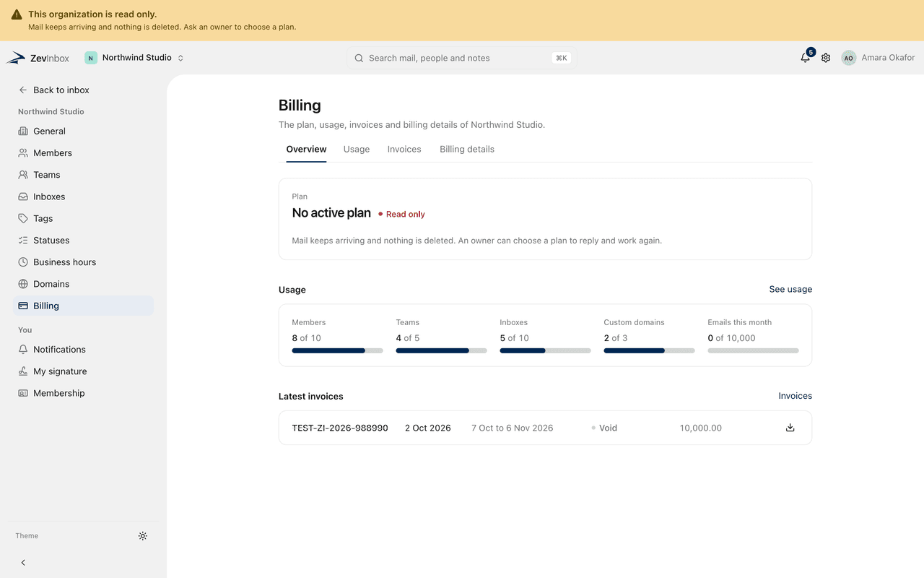This screenshot has width=924, height=578.
Task: Click the Members usage progress bar
Action: pyautogui.click(x=337, y=350)
